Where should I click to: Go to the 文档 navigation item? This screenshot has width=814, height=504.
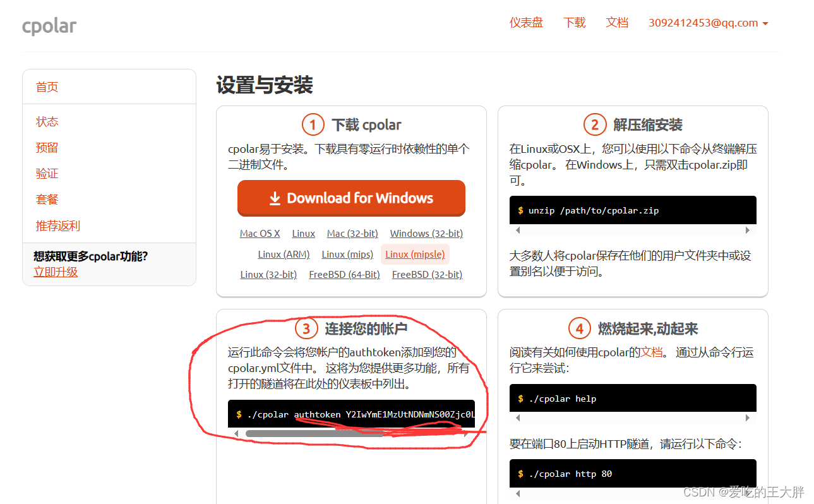click(617, 22)
